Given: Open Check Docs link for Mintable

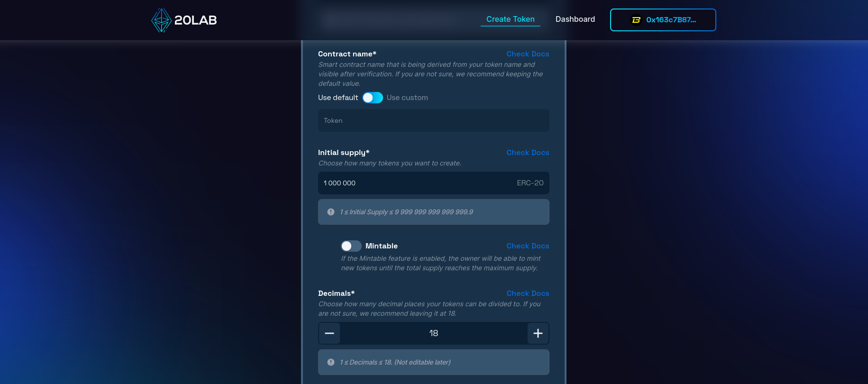Looking at the screenshot, I should [x=528, y=246].
